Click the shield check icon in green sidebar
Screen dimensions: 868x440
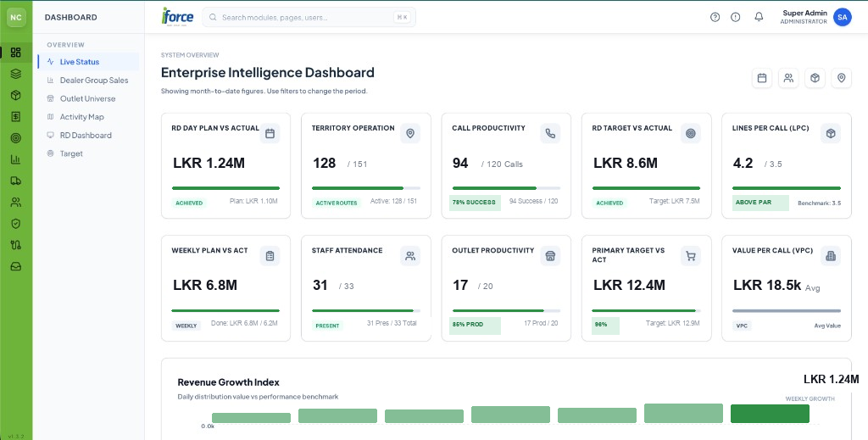(x=15, y=223)
